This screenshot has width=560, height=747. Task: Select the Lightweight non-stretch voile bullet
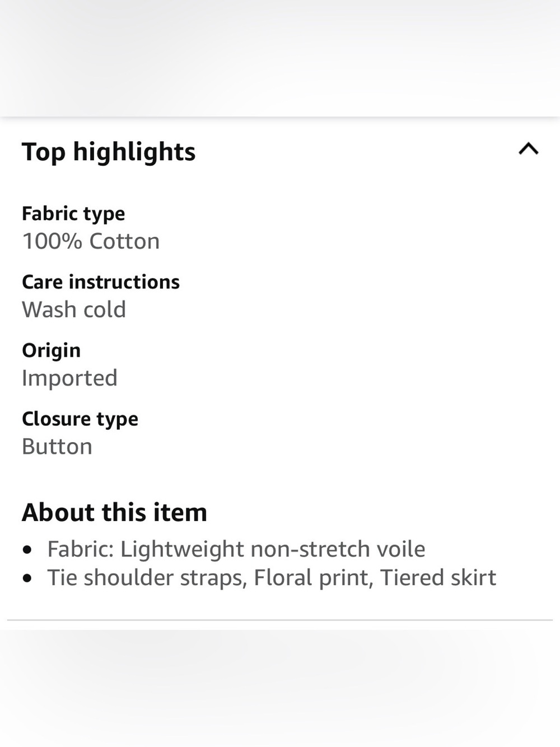[x=236, y=549]
